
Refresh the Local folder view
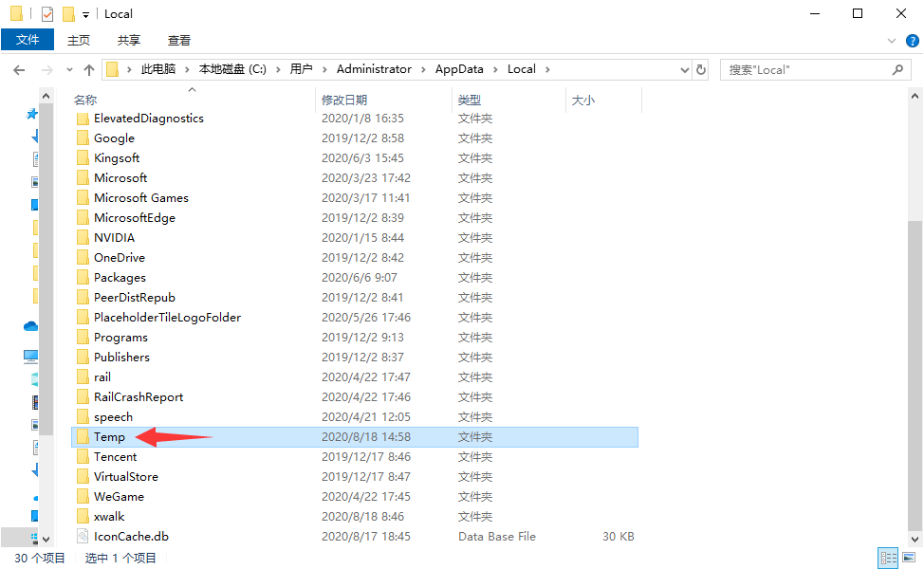701,69
